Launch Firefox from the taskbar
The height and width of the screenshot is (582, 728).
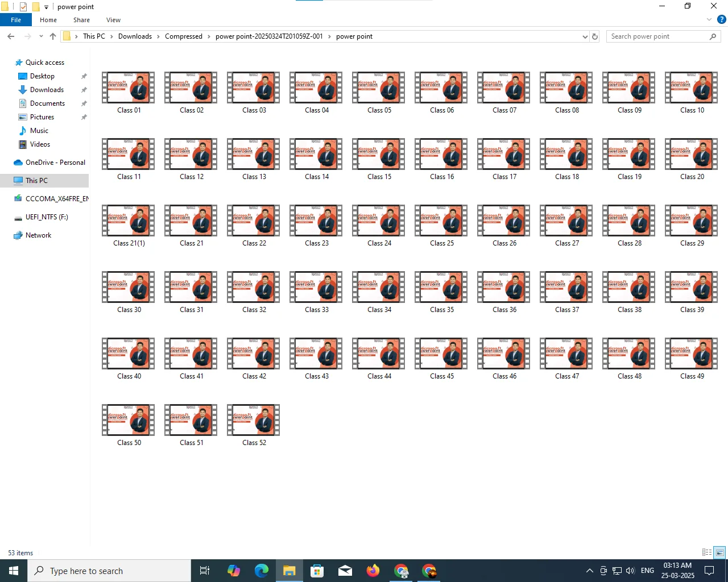point(373,571)
